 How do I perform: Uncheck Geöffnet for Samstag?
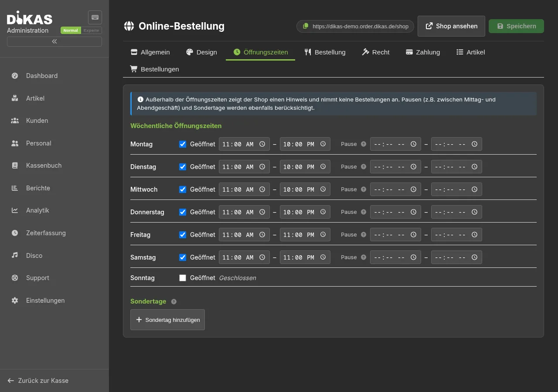(183, 257)
